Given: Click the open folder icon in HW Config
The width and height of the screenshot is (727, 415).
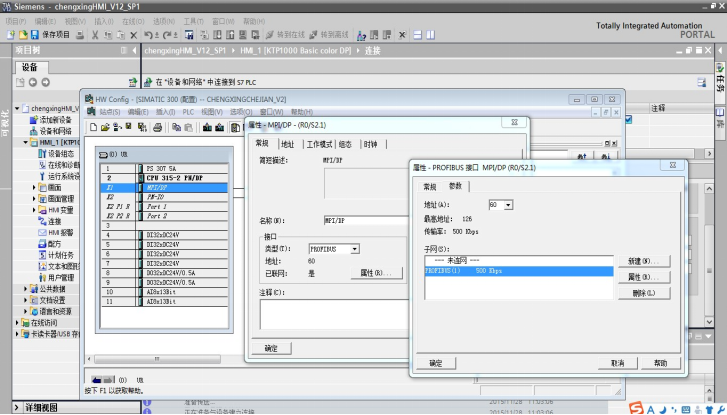Looking at the screenshot, I should point(104,127).
